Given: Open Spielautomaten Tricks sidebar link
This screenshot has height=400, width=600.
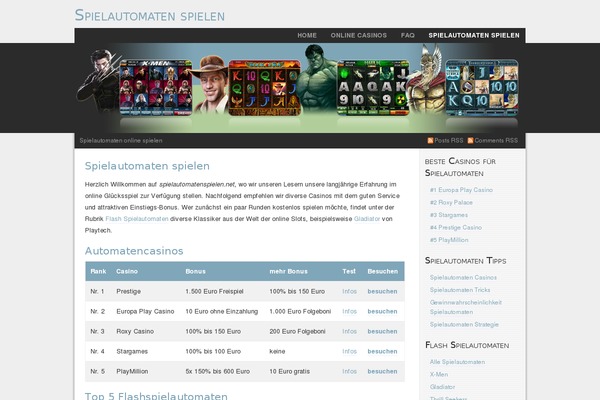Looking at the screenshot, I should (x=460, y=290).
